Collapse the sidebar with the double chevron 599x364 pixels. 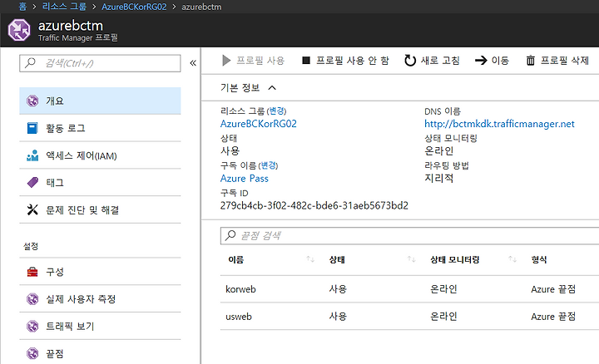point(193,63)
